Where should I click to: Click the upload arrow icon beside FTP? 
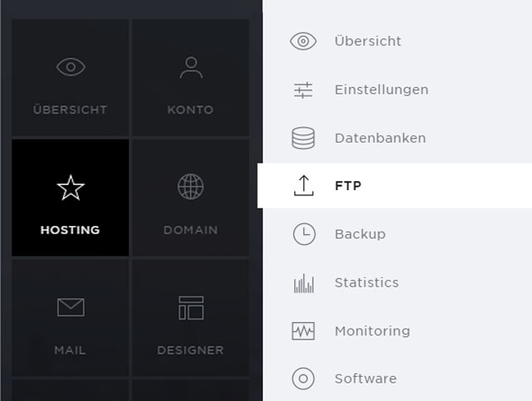(x=303, y=185)
